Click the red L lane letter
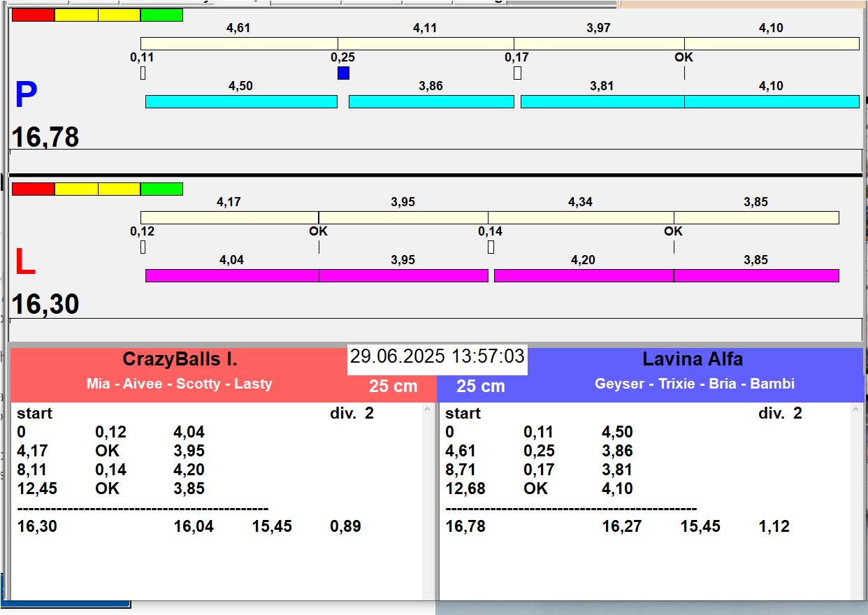This screenshot has width=868, height=615. pos(25,262)
